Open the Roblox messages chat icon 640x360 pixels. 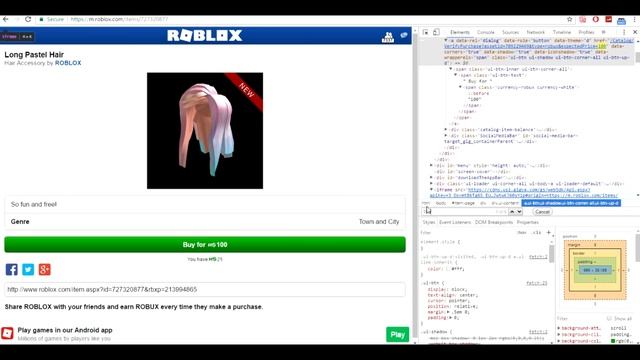(x=404, y=36)
